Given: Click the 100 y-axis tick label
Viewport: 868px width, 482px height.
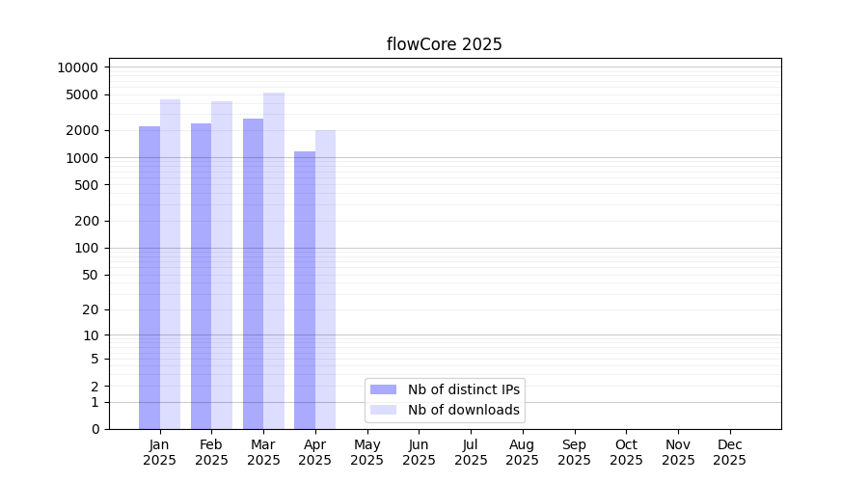Looking at the screenshot, I should 85,248.
